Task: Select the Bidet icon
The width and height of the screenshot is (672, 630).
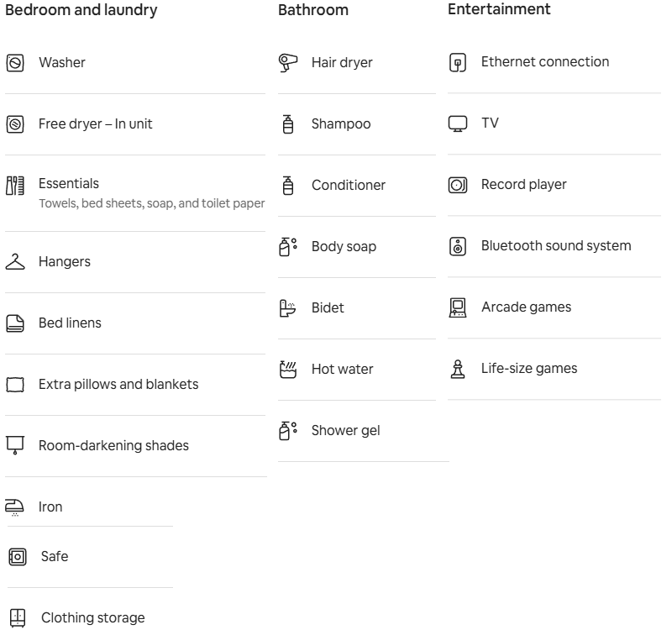Action: point(287,308)
